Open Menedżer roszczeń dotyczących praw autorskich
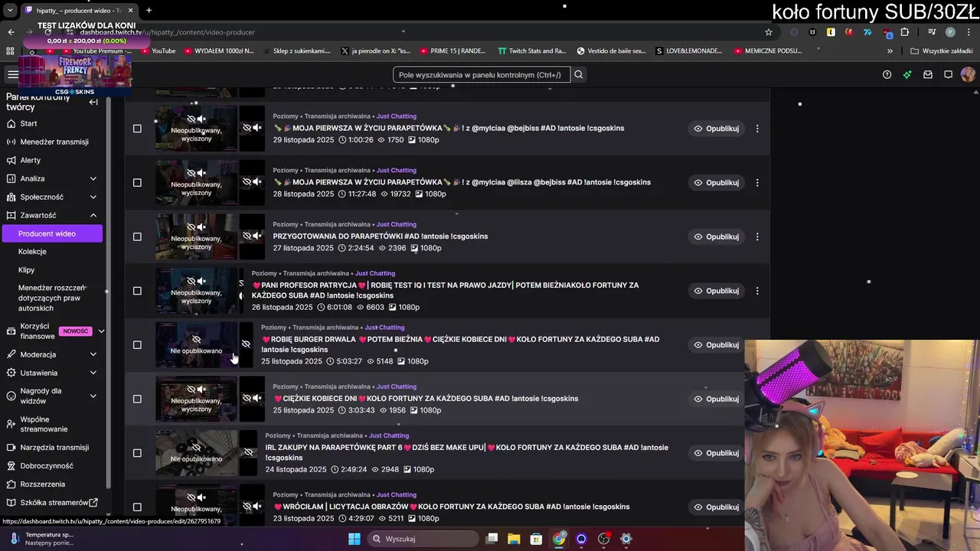This screenshot has height=551, width=980. 51,298
